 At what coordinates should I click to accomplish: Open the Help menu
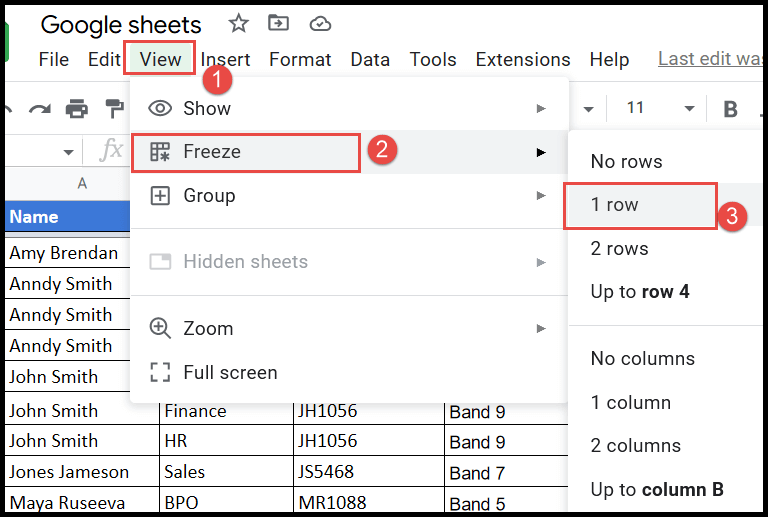609,59
